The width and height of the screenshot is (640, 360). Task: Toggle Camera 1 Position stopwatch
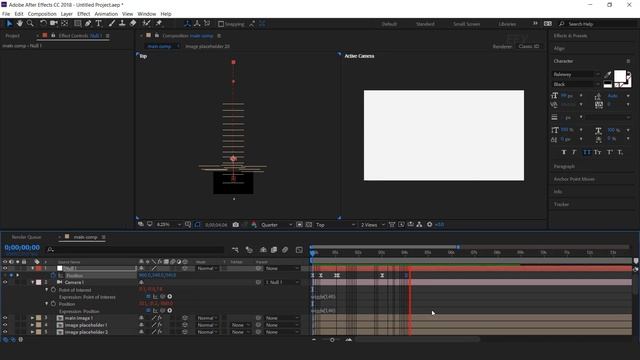53,304
